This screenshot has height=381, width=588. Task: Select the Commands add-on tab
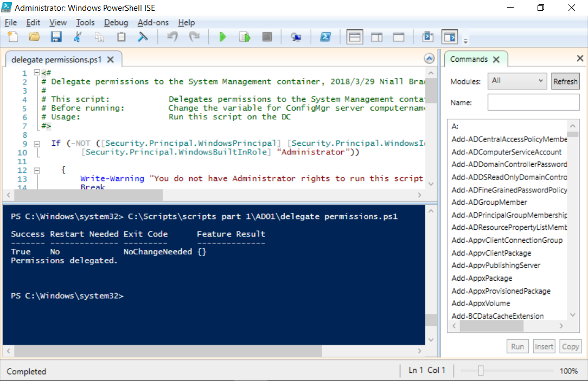469,59
